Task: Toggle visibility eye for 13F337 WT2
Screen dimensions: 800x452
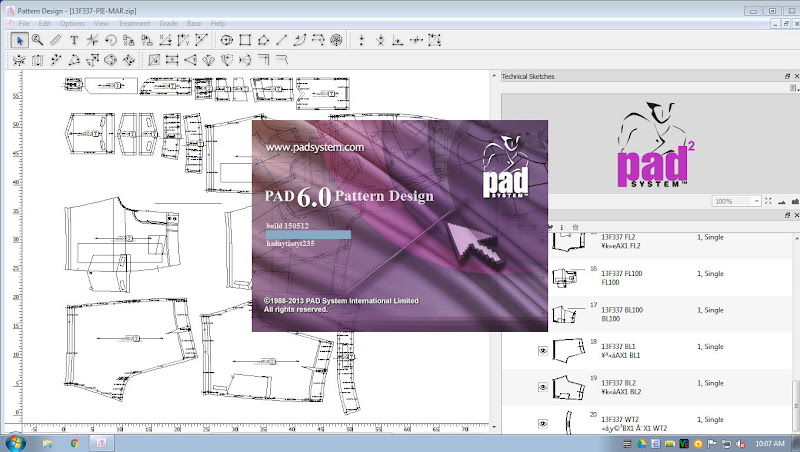Action: pyautogui.click(x=542, y=423)
